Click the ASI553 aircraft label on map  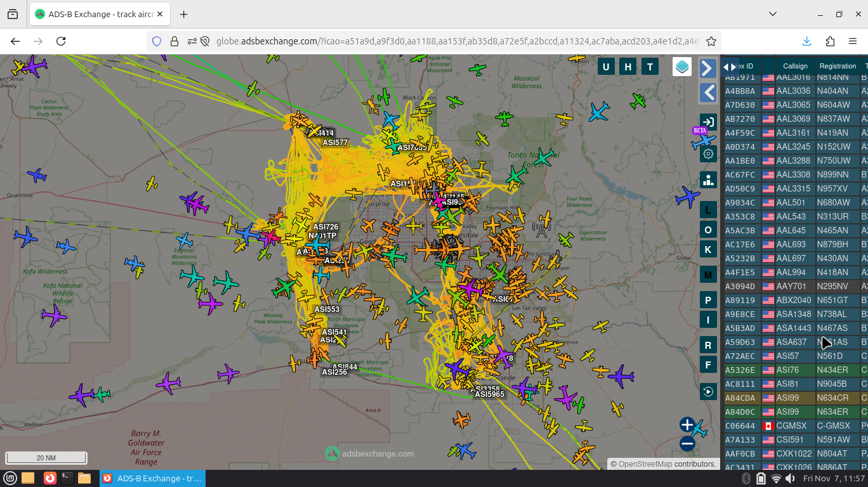point(327,309)
